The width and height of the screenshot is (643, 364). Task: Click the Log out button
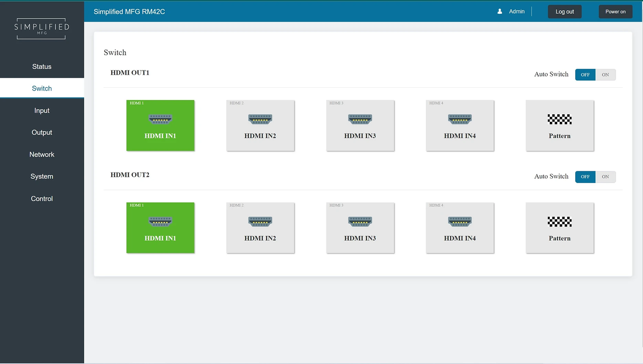point(565,12)
